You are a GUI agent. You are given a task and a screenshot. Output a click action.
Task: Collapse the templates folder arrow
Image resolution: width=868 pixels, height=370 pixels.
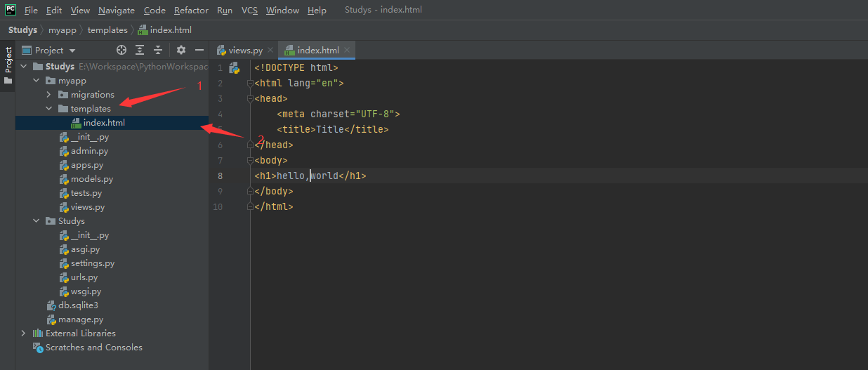(x=49, y=109)
